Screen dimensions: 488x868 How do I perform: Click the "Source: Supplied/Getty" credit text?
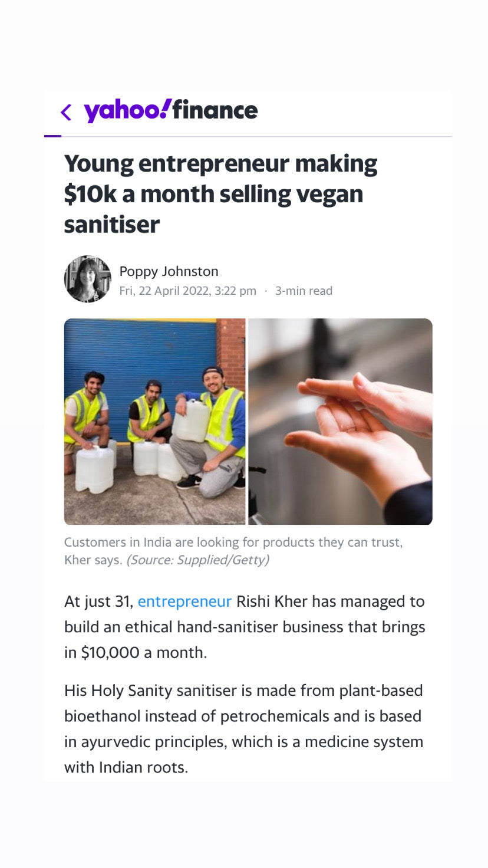point(197,560)
